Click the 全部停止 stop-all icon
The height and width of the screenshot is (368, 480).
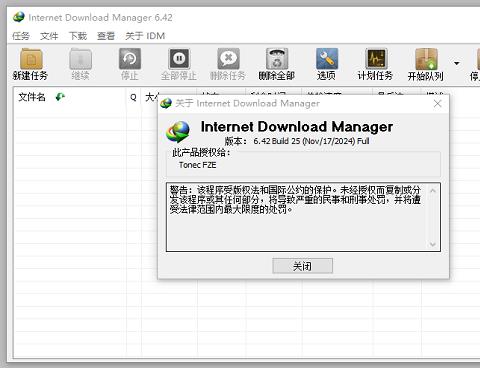pyautogui.click(x=179, y=59)
